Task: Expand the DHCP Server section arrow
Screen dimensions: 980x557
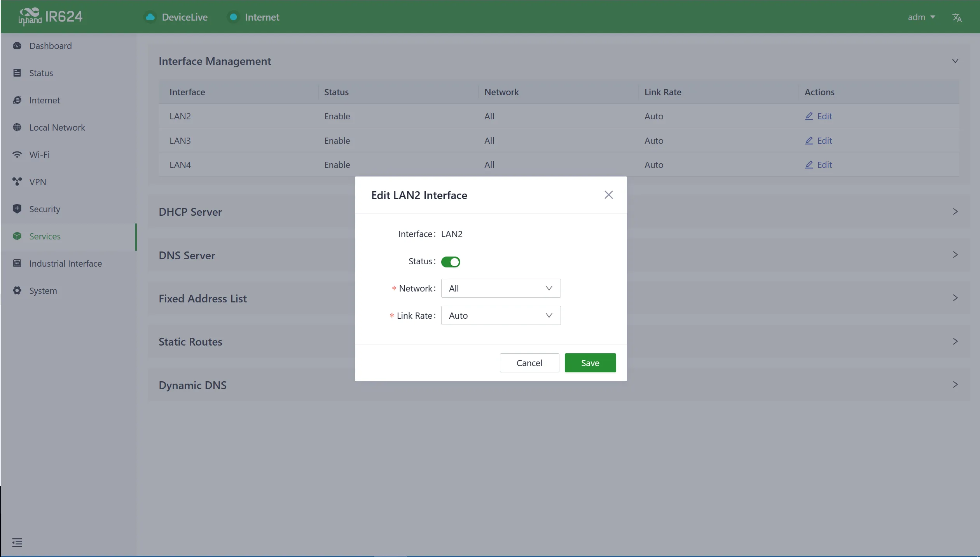Action: tap(955, 211)
